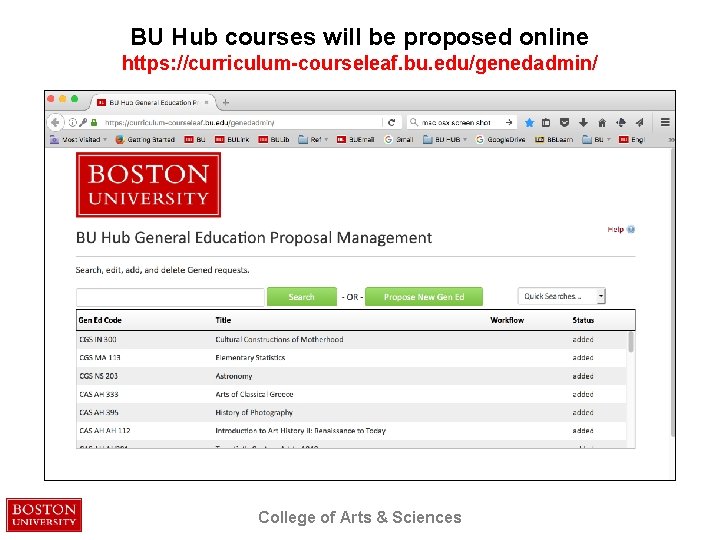Sort by Title column header
The image size is (720, 540).
coord(223,320)
